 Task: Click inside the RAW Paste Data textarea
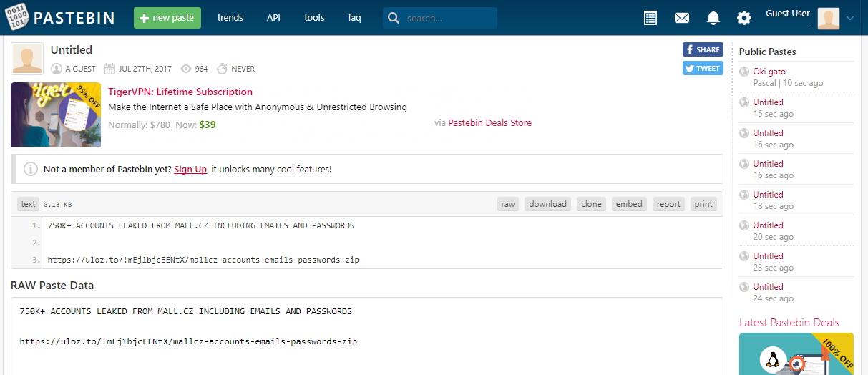click(x=366, y=336)
